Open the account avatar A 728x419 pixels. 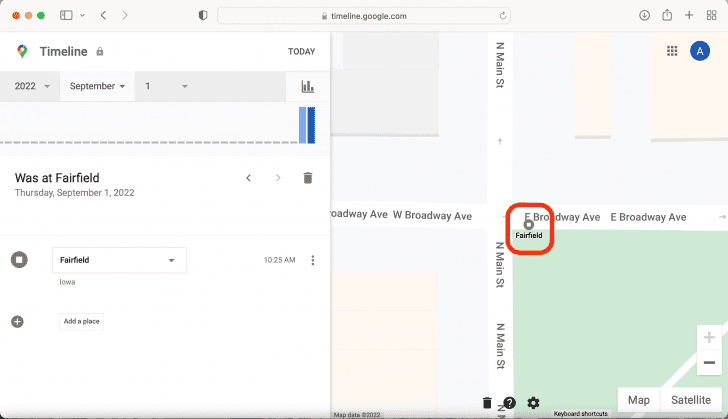700,51
